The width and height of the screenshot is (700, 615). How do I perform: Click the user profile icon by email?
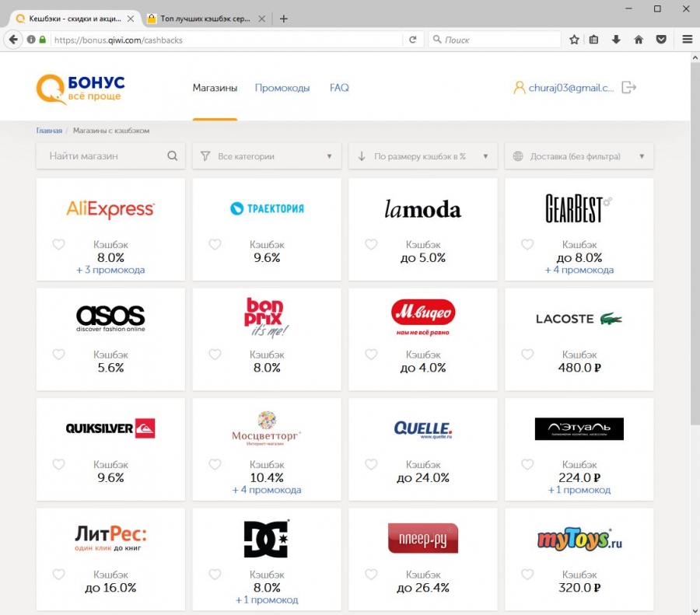(x=520, y=88)
